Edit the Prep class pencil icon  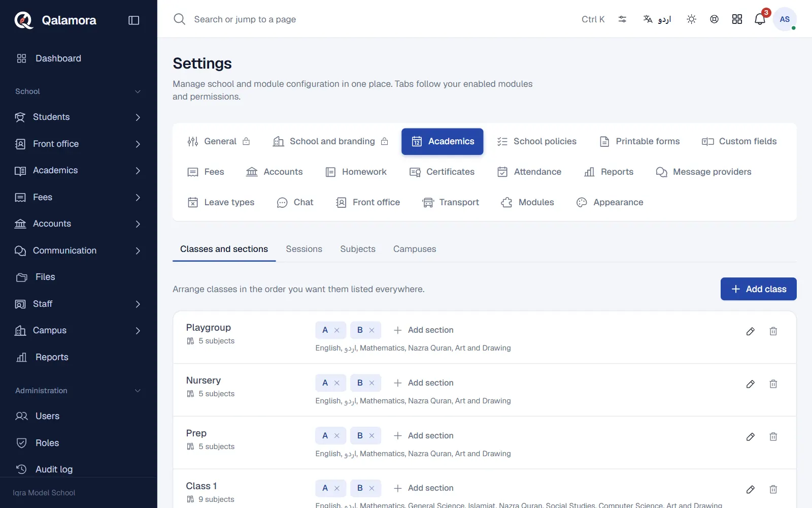click(750, 437)
